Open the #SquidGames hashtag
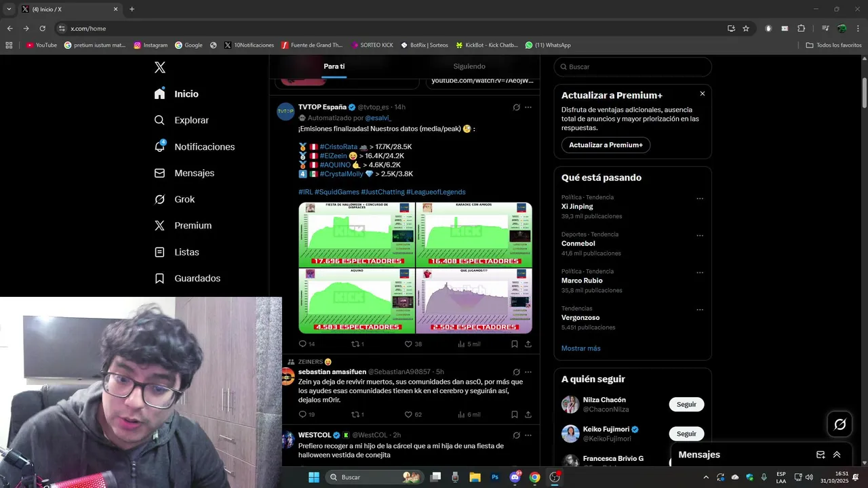The image size is (868, 488). (x=337, y=192)
